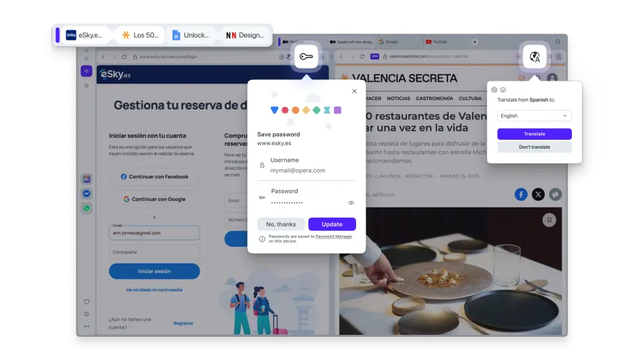Share article on Facebook icon
Image resolution: width=644 pixels, height=362 pixels.
point(521,195)
